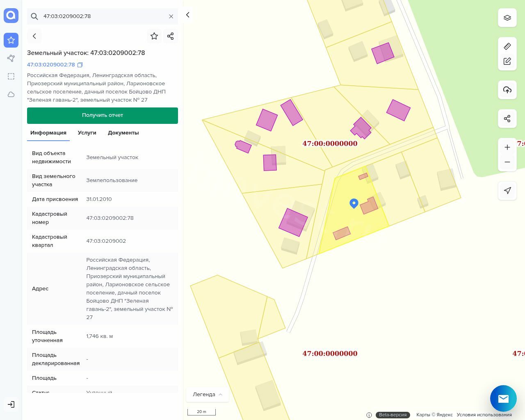
Task: Open the favorites star in sidebar
Action: pos(11,40)
